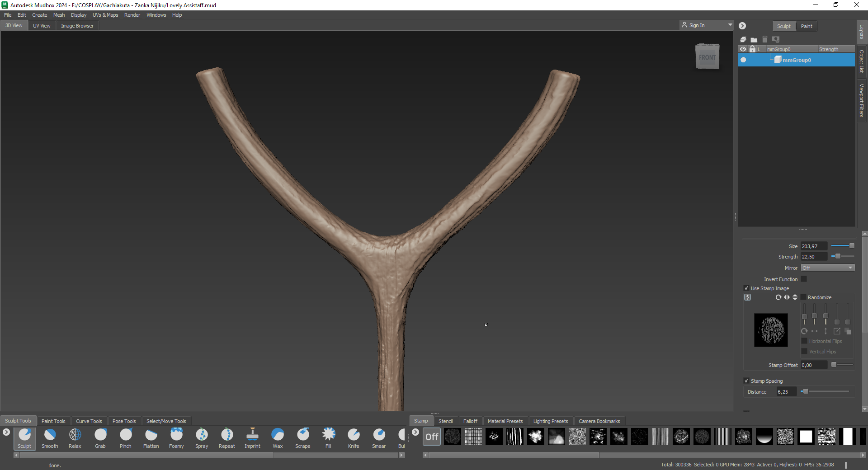This screenshot has height=470, width=868.
Task: Switch to the Paint layers button
Action: coord(807,26)
